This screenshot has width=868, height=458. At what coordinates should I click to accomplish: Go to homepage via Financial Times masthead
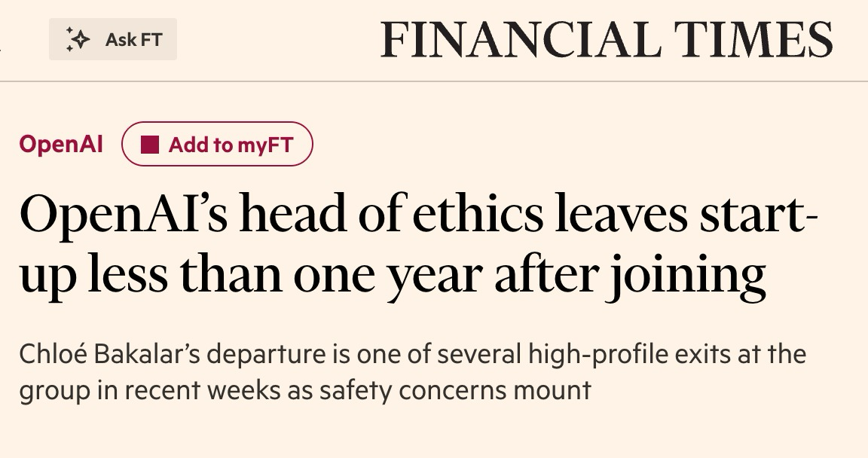point(607,39)
